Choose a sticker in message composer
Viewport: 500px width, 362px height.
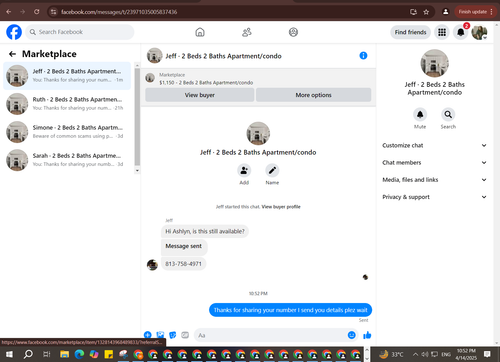173,335
